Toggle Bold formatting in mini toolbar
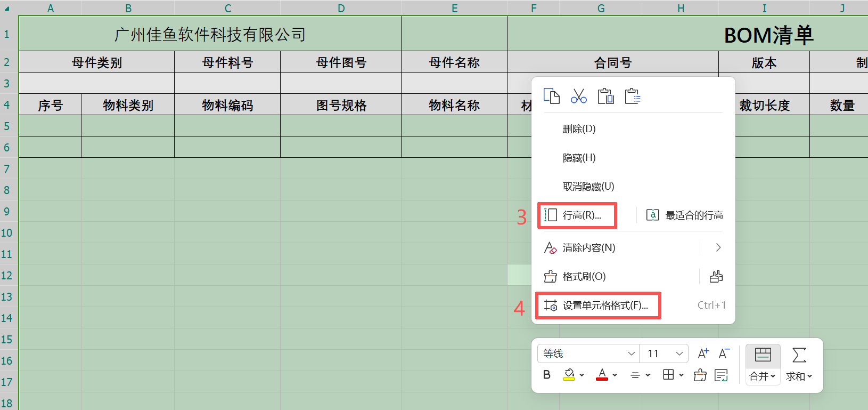Viewport: 868px width, 410px height. [x=547, y=375]
